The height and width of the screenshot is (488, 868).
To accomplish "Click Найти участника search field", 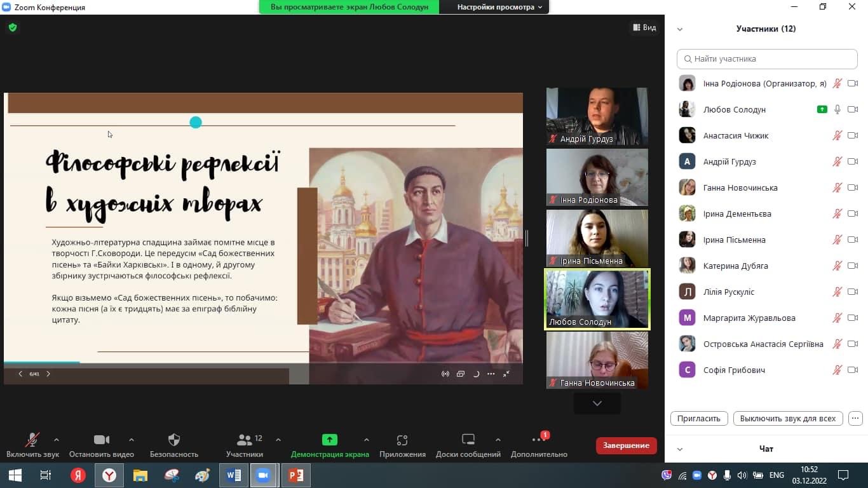I will [x=767, y=58].
